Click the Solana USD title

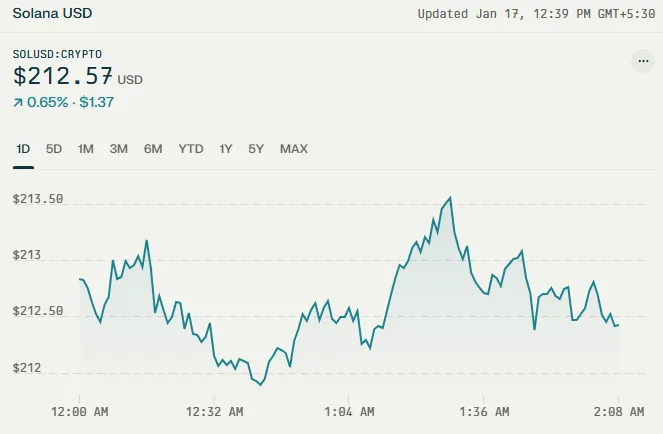[52, 13]
